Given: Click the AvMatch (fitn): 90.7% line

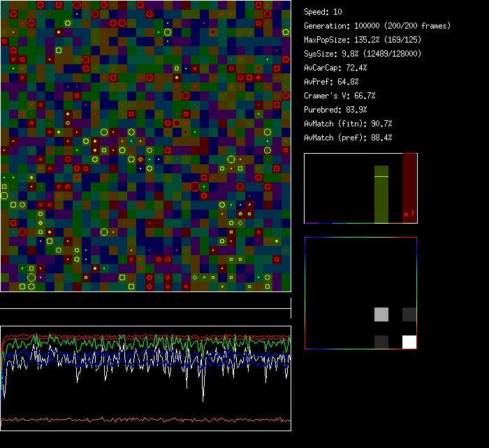Looking at the screenshot, I should coord(348,124).
